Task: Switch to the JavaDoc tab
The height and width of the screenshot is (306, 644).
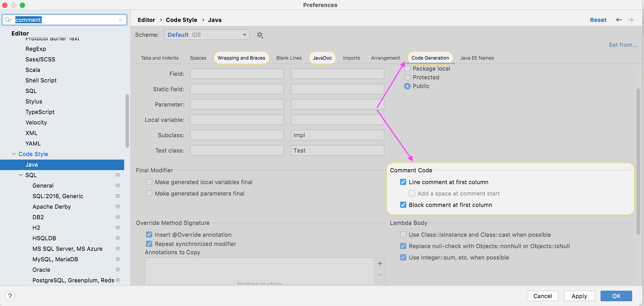Action: [x=322, y=58]
